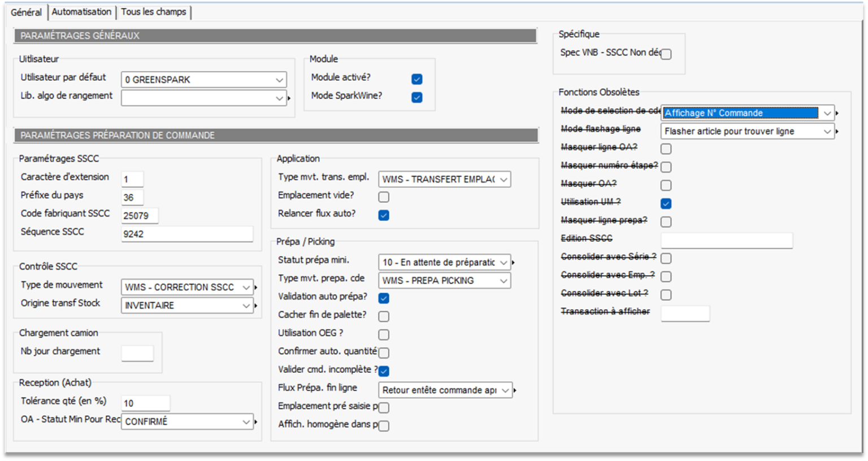
Task: Tick the Spec VNB - SSCC checkbox
Action: [x=666, y=54]
